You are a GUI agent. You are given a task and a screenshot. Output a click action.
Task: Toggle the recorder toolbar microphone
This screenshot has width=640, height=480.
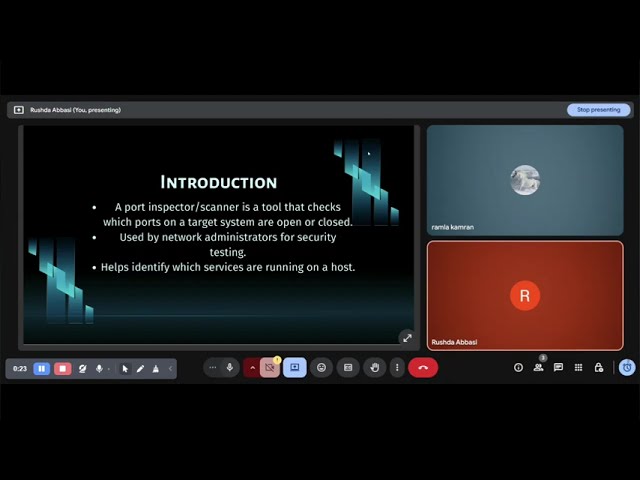(x=99, y=369)
